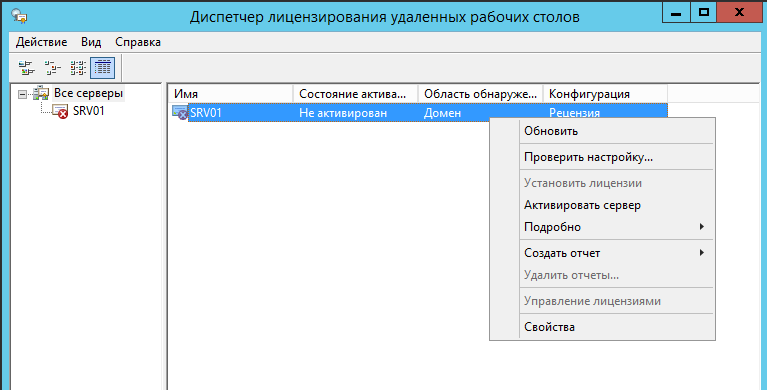Click the Рецензия configuration cell
The width and height of the screenshot is (767, 390).
coord(574,113)
